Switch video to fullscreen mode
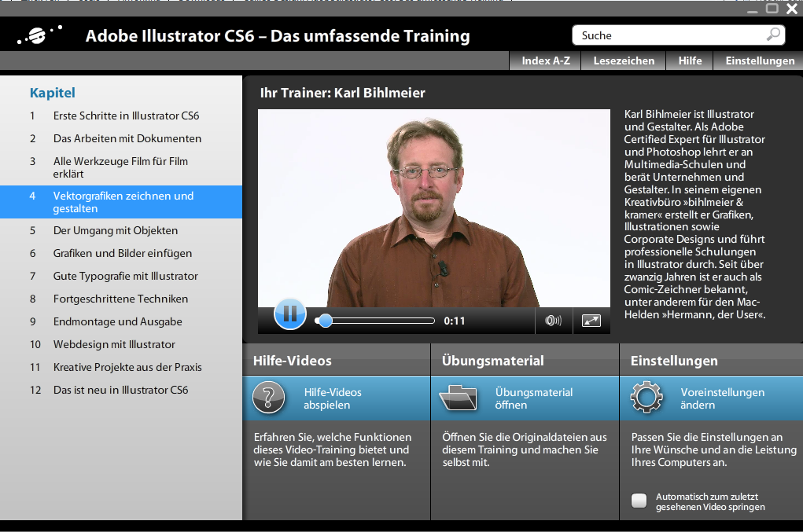Image resolution: width=803 pixels, height=532 pixels. click(x=591, y=321)
